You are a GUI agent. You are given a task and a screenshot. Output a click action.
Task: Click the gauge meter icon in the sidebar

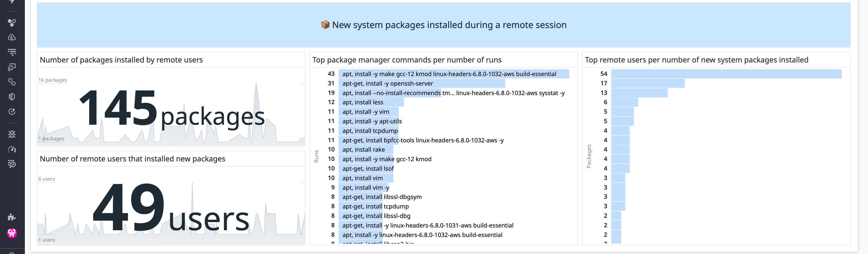point(12,149)
